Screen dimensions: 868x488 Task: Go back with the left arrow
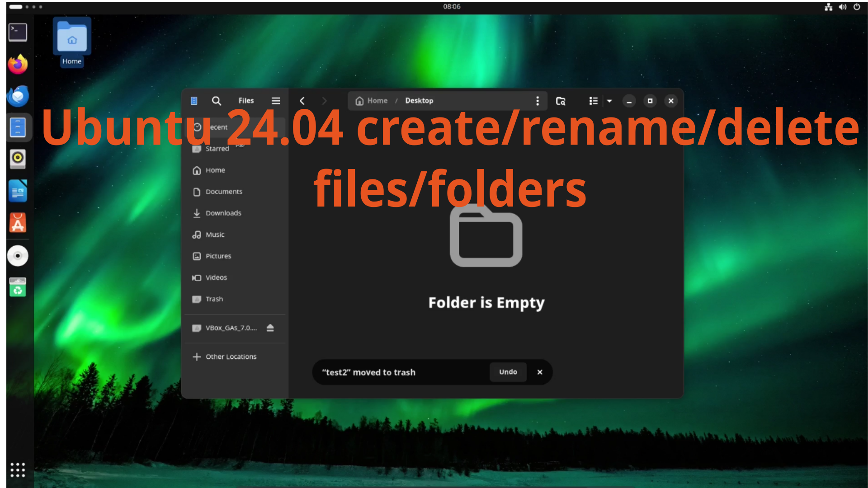tap(302, 101)
